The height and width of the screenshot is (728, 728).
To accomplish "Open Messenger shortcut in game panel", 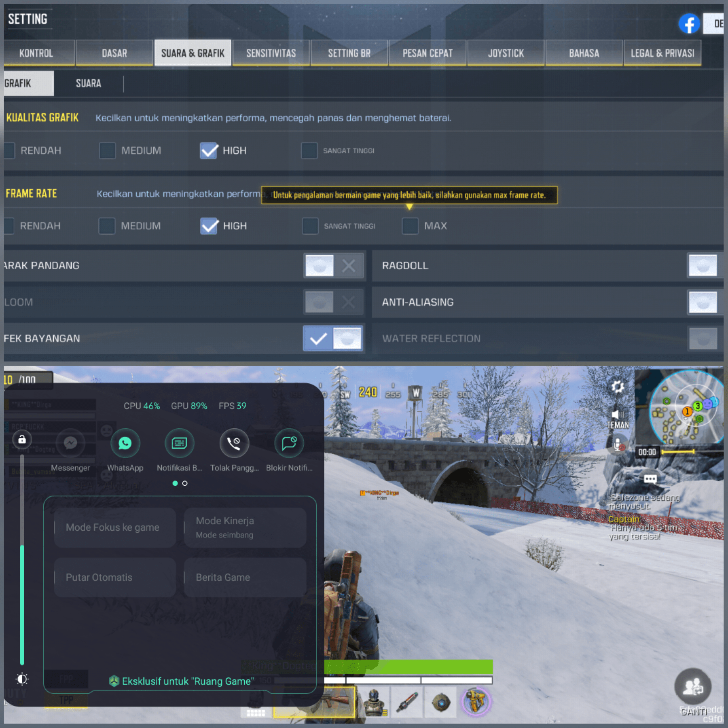I will click(x=70, y=443).
